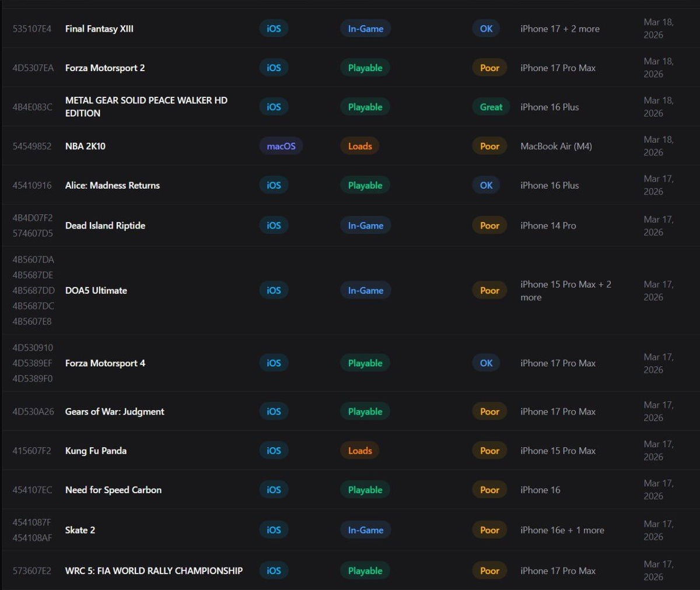Image resolution: width=700 pixels, height=590 pixels.
Task: Open the Skate 2 game entry
Action: [80, 530]
